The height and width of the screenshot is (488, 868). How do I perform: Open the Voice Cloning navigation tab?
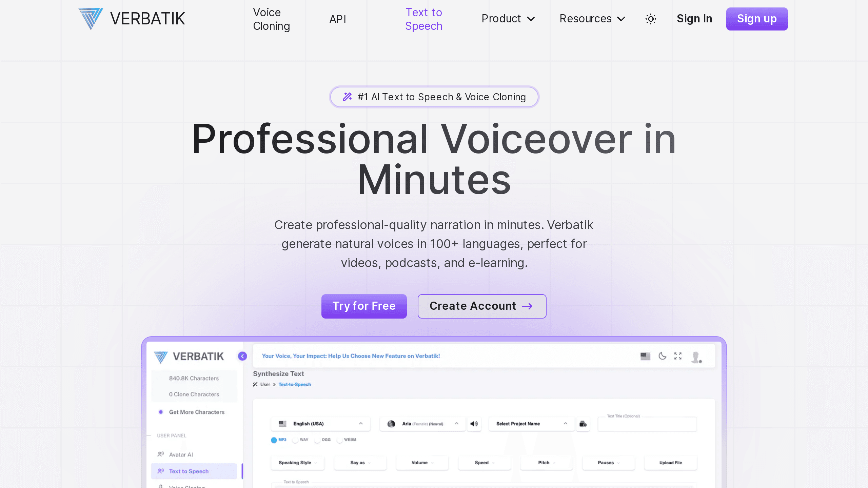271,19
